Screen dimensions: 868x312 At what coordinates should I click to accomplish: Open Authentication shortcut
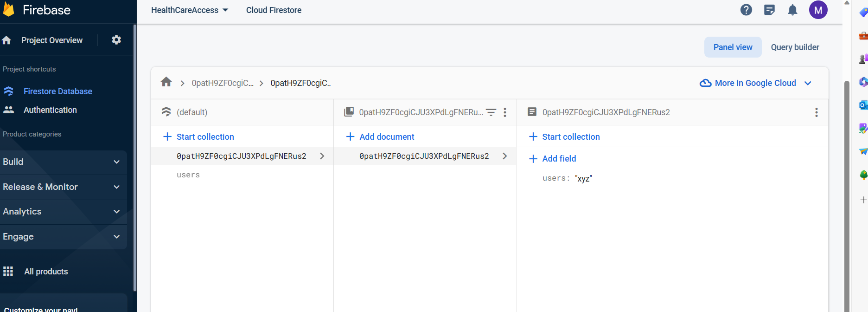pyautogui.click(x=50, y=110)
